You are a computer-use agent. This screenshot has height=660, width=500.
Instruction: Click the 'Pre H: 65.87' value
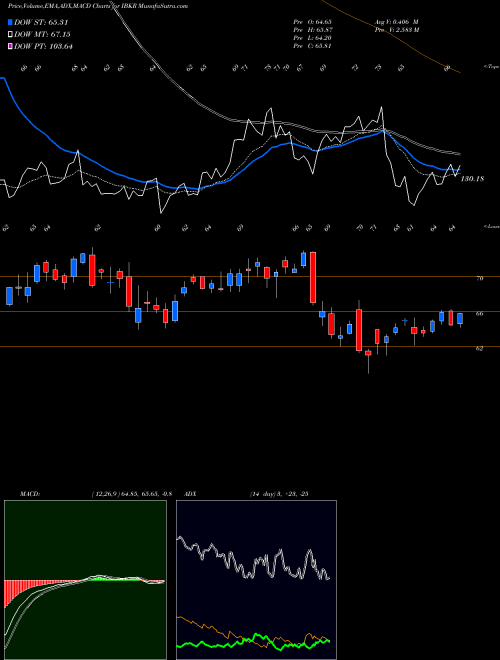(312, 30)
